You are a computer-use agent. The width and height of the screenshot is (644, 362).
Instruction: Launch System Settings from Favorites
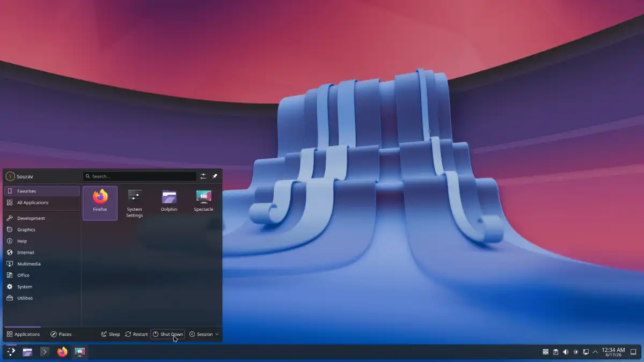[x=134, y=203]
